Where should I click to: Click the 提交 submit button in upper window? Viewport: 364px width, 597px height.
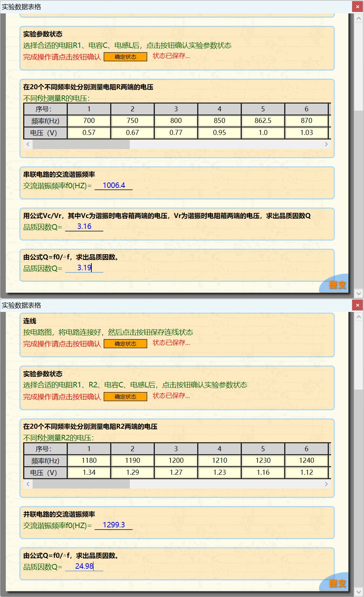[337, 285]
